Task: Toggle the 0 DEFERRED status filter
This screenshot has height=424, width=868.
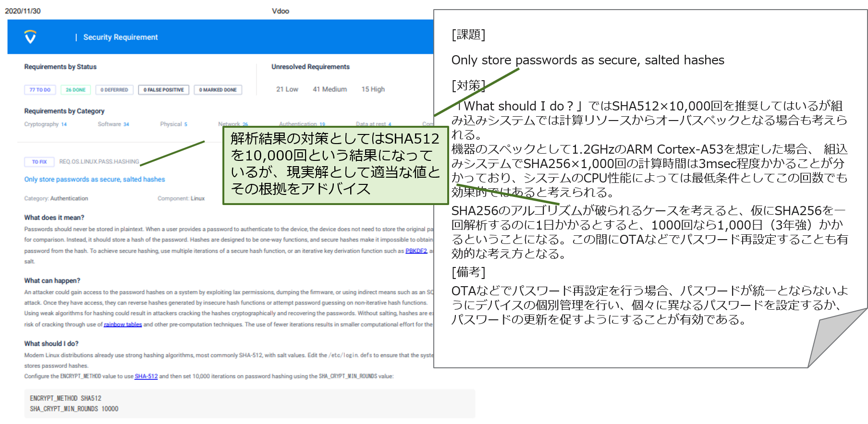Action: tap(114, 90)
